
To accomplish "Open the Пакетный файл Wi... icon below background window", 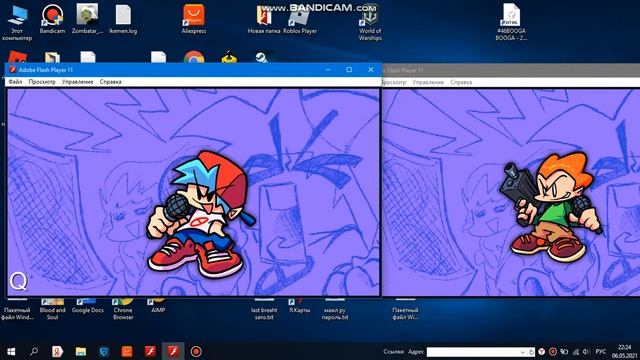I will [405, 309].
